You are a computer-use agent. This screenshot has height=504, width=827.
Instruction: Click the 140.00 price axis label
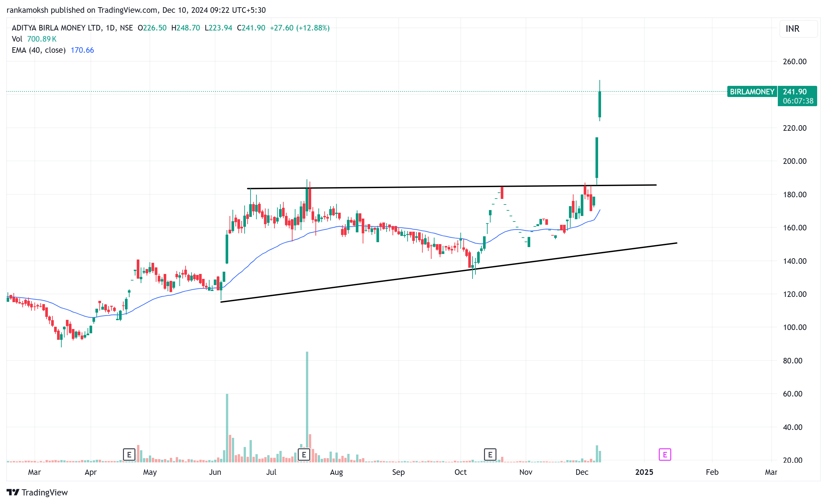coord(795,261)
